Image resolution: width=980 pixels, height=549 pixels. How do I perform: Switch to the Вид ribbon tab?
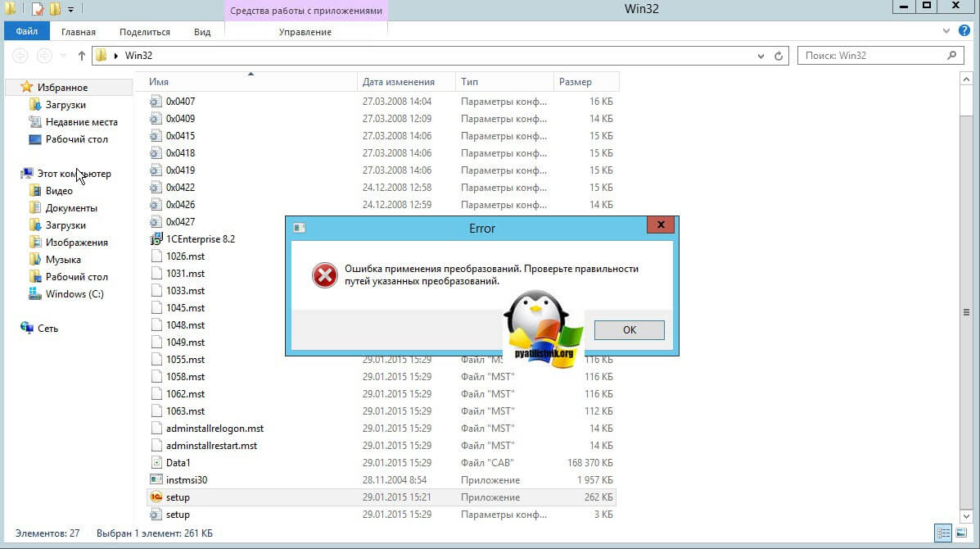coord(202,32)
